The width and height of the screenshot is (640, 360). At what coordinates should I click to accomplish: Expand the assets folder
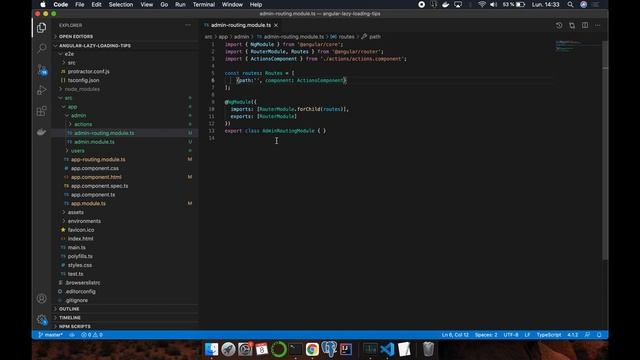126,212
